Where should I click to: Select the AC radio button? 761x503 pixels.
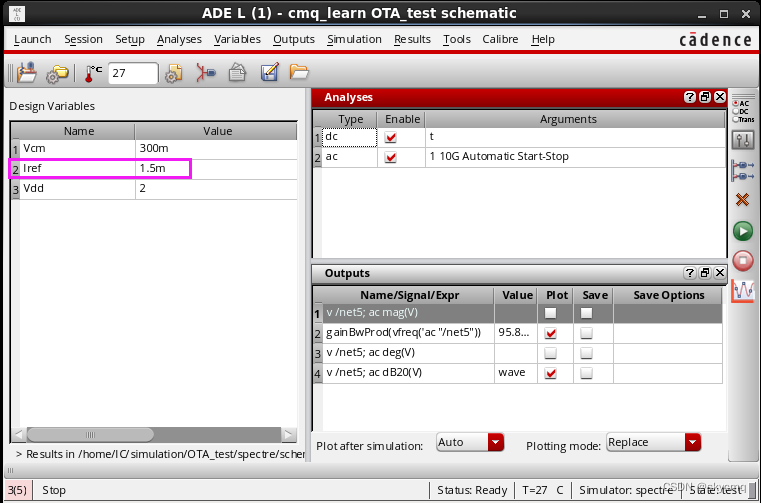[736, 103]
